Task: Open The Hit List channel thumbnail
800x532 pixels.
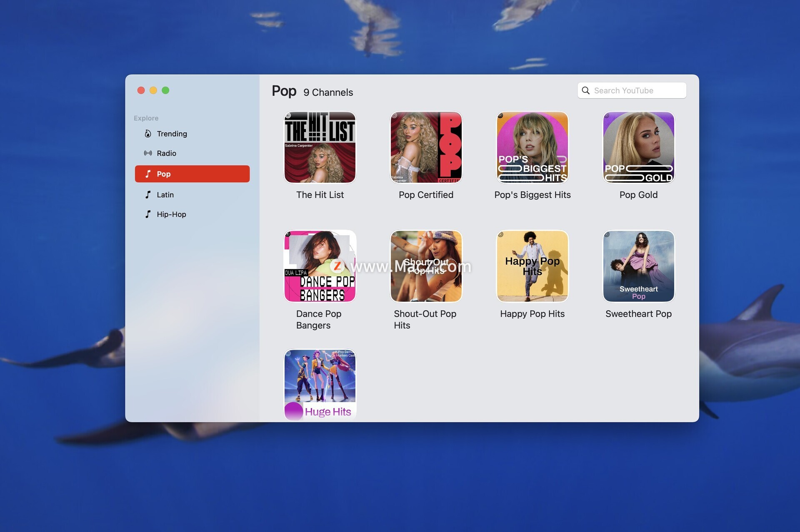Action: point(320,147)
